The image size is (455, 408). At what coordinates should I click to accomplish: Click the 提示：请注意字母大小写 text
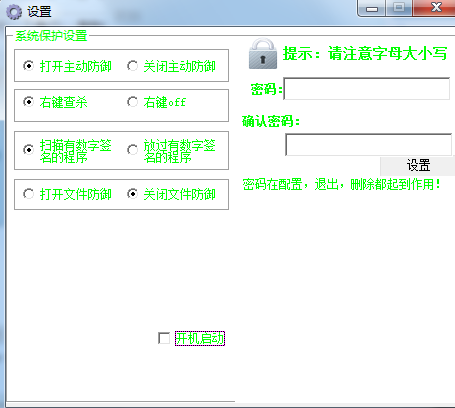(365, 53)
